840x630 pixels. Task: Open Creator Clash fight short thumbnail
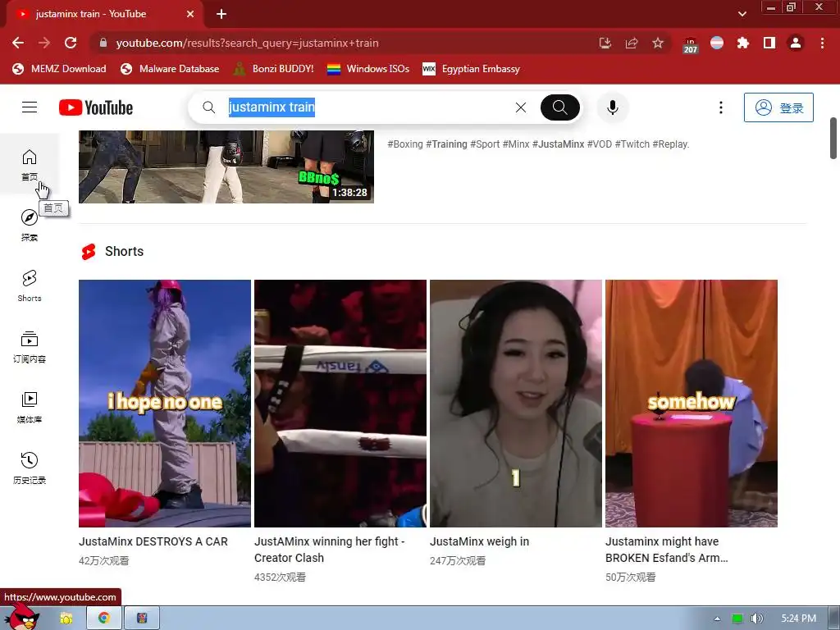(x=340, y=404)
